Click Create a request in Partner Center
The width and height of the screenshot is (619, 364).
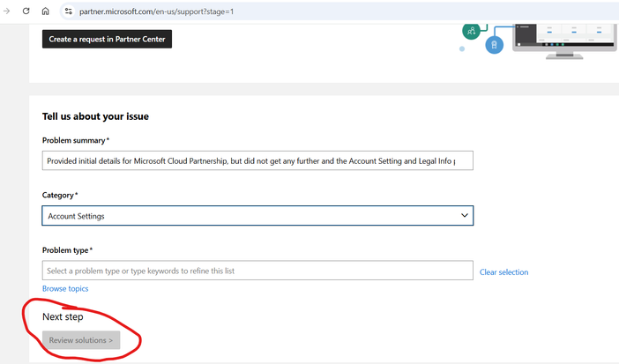pos(107,39)
